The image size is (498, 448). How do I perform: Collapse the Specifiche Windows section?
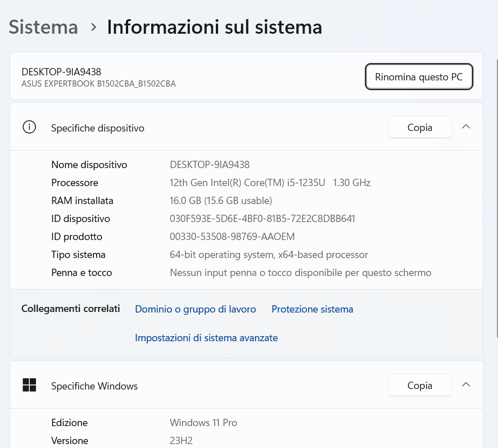coord(465,385)
